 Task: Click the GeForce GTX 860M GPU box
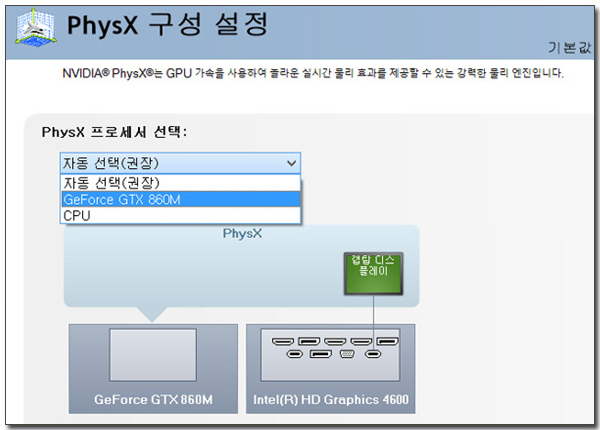point(153,369)
